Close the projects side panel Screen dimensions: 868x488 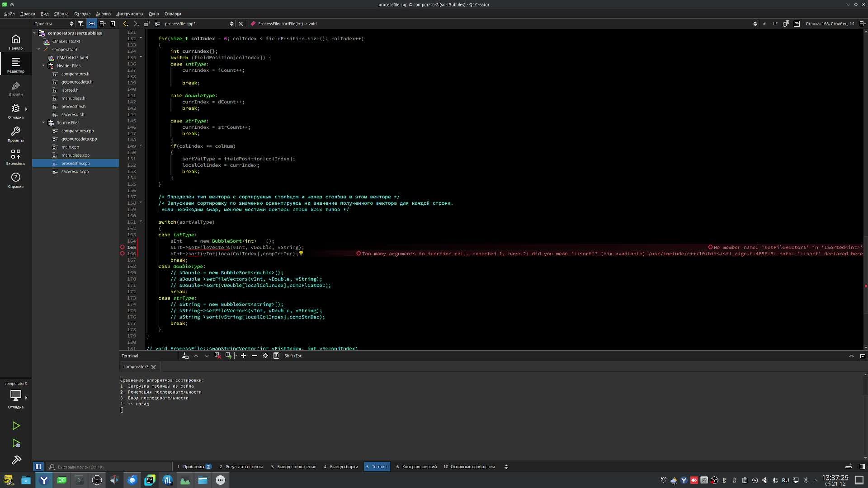(x=113, y=23)
